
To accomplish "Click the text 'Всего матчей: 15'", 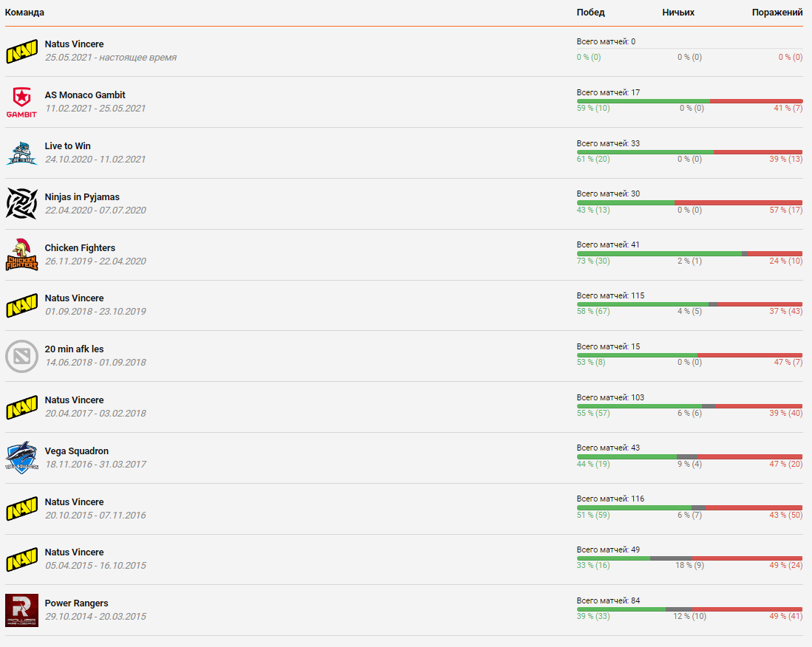I will (x=609, y=346).
